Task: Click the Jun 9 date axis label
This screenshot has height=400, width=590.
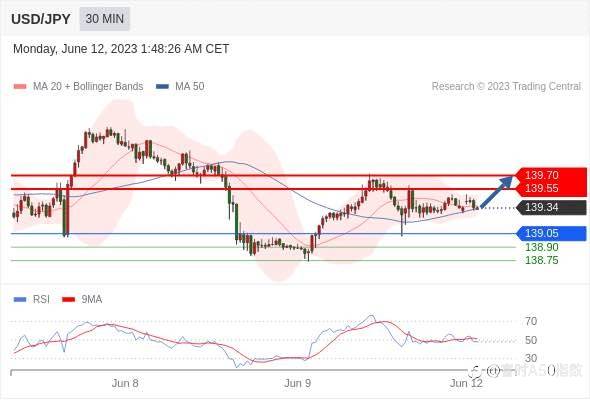Action: (x=298, y=383)
